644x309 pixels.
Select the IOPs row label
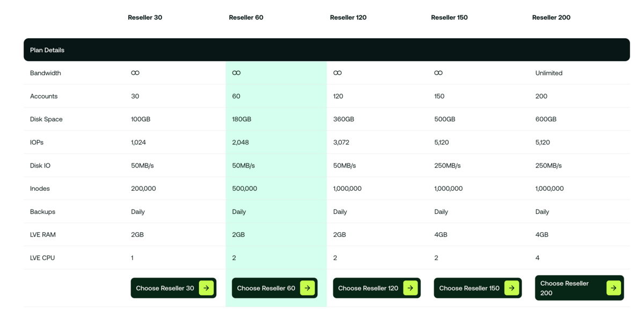(x=36, y=142)
